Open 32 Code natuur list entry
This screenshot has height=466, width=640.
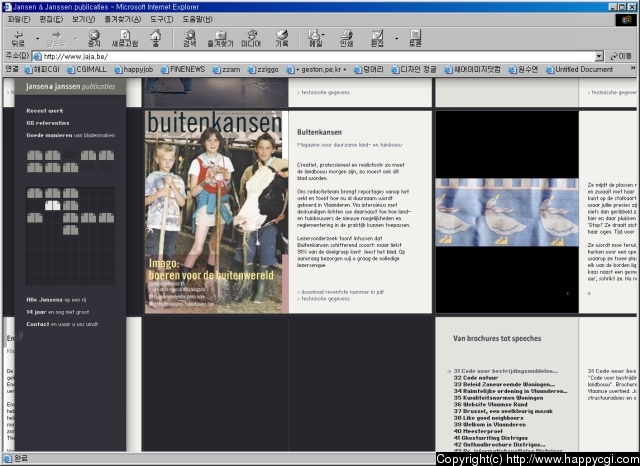tap(476, 378)
